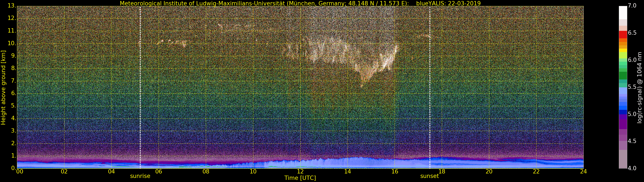Click the colorbar value label '7.0'
Image resolution: width=644 pixels, height=182 pixels.
pos(632,6)
